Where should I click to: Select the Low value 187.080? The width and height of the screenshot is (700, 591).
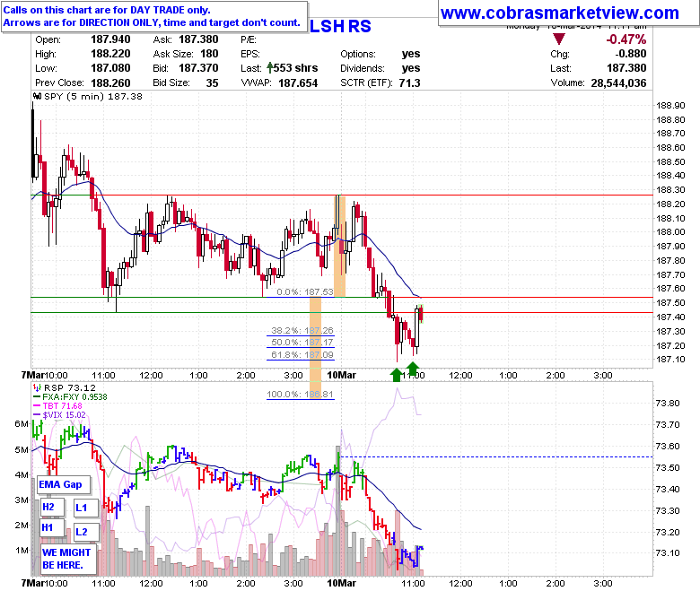tap(110, 68)
